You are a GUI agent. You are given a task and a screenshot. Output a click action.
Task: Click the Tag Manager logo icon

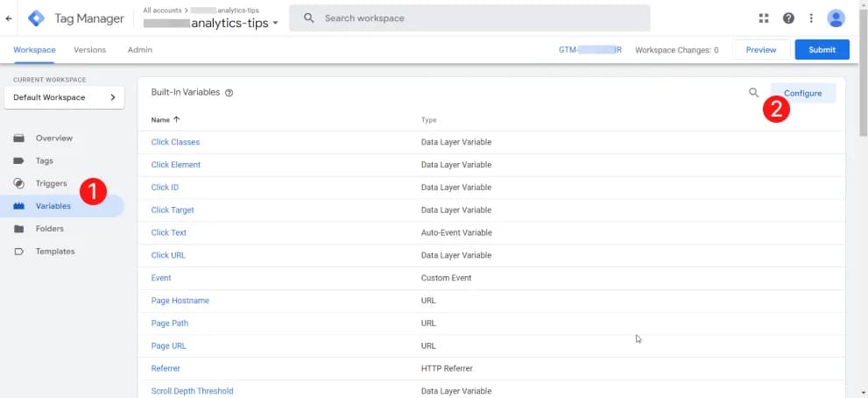pos(37,18)
